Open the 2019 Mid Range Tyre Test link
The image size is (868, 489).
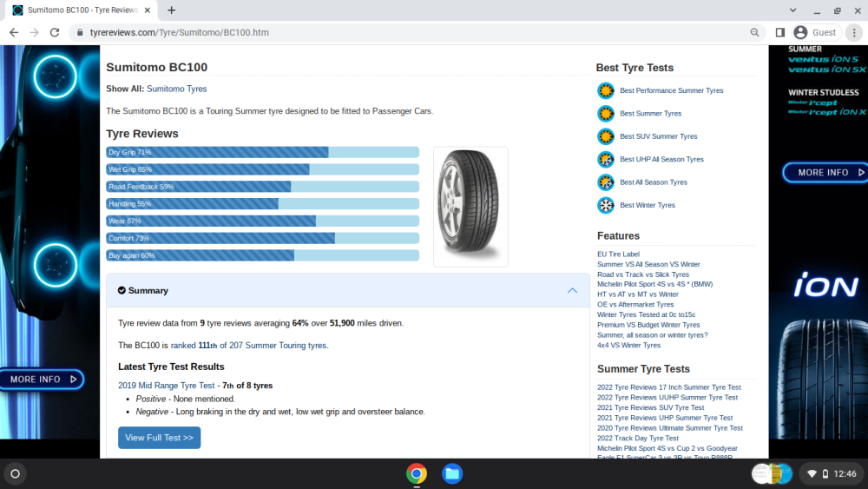[166, 386]
